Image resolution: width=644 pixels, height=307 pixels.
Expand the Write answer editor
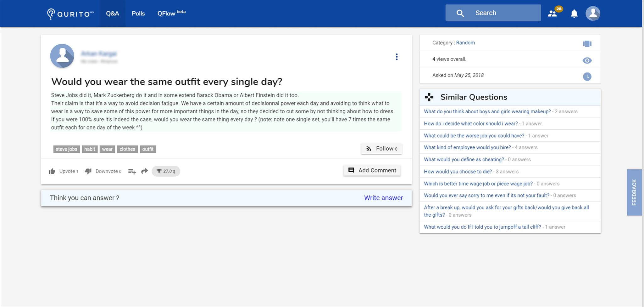[x=383, y=198]
